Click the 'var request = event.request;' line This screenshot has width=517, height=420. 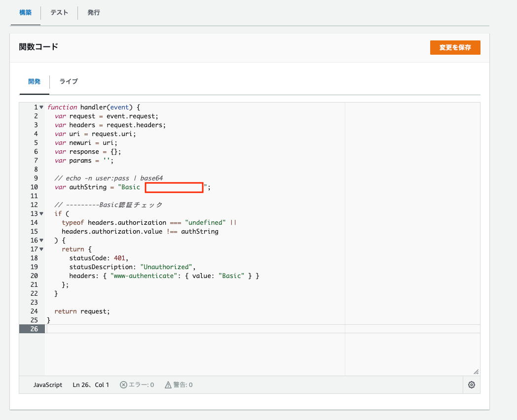pos(106,116)
